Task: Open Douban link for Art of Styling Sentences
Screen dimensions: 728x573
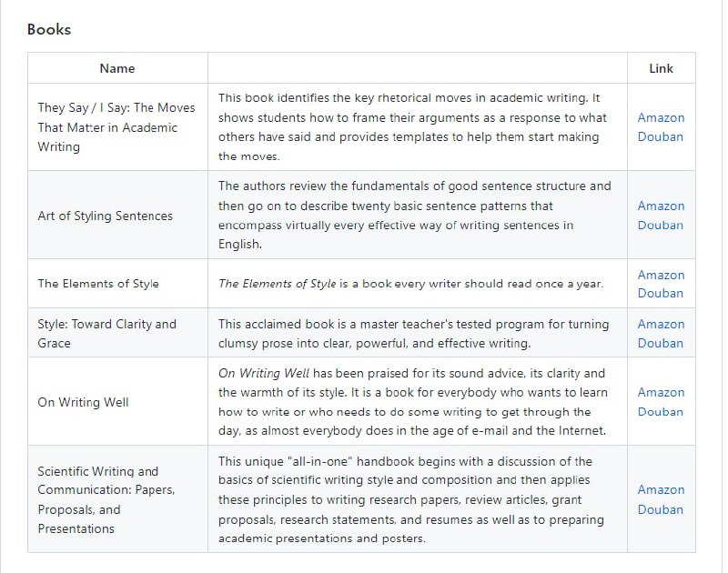Action: [x=661, y=225]
